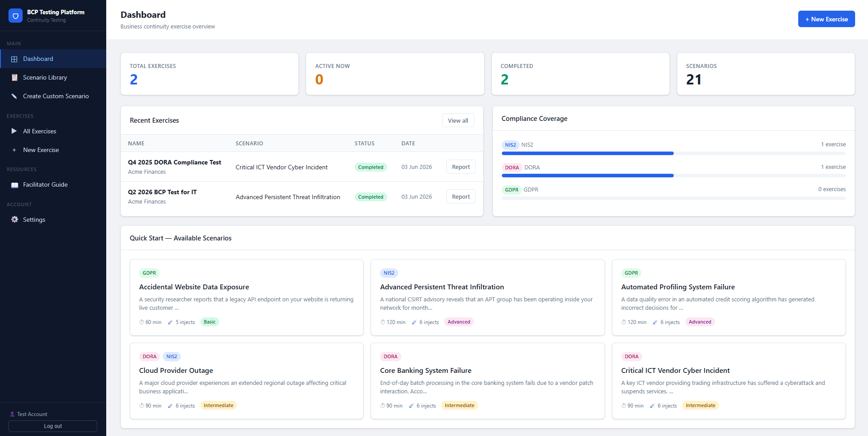
Task: Select New Exercise in sidebar menu
Action: 53,150
